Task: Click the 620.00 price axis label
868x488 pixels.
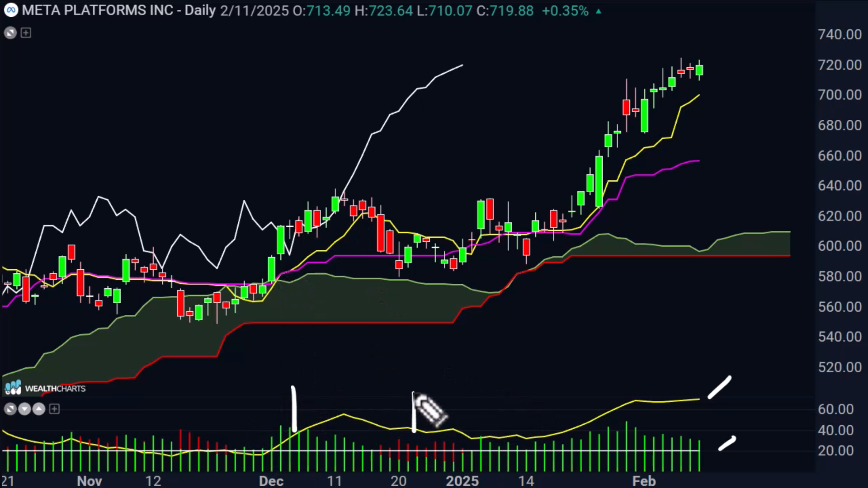Action: pos(840,216)
